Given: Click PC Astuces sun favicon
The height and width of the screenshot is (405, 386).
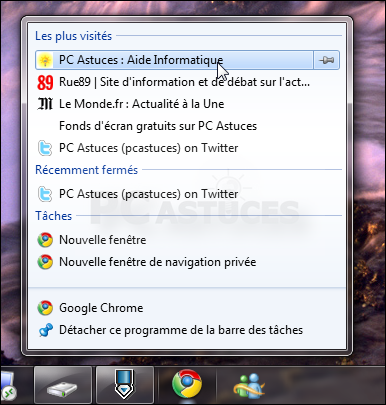Looking at the screenshot, I should pos(45,60).
